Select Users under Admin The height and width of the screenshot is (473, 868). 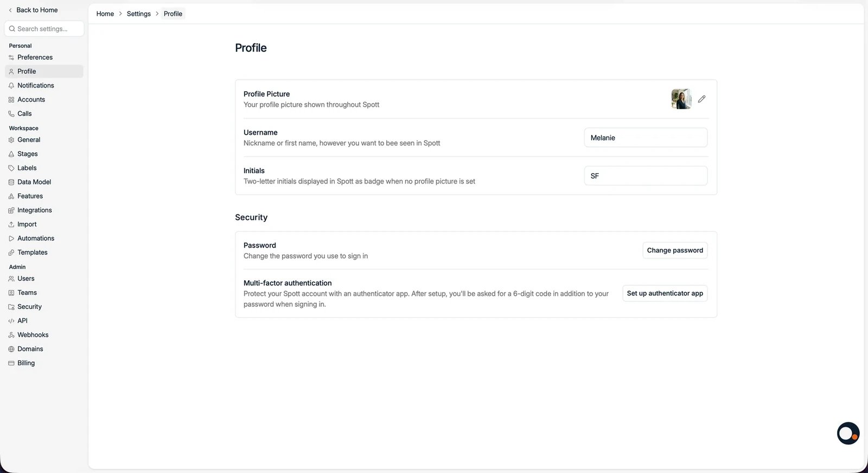[x=44, y=279]
